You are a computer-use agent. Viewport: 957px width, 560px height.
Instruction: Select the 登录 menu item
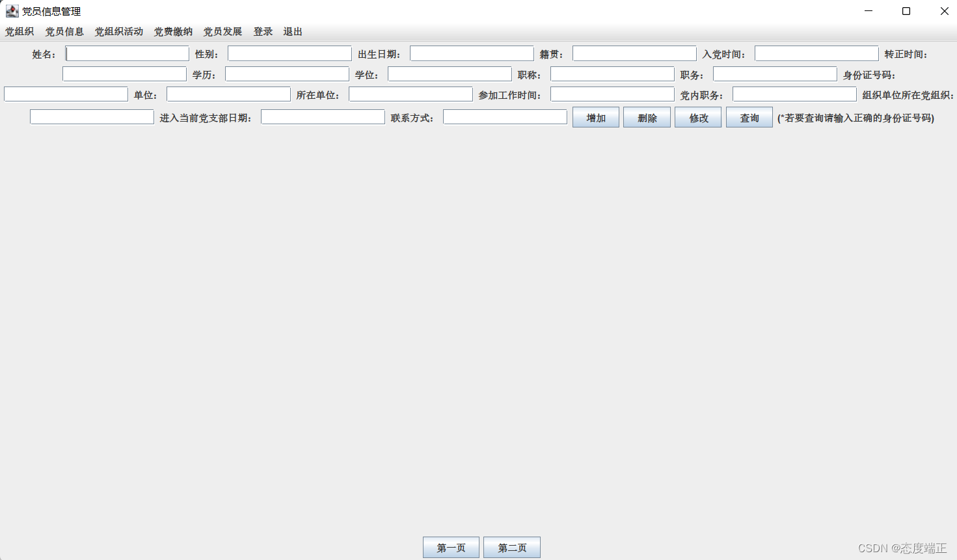tap(262, 31)
